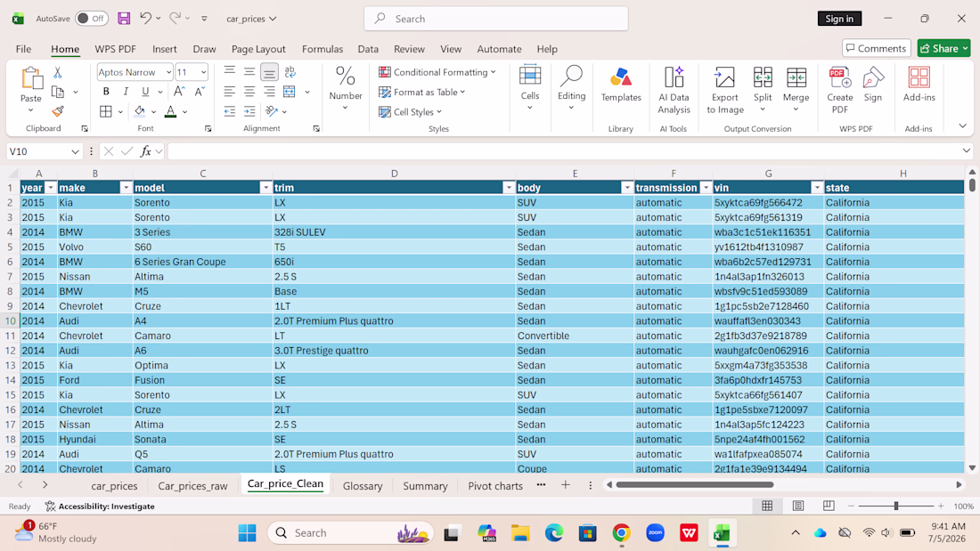This screenshot has width=980, height=551.
Task: Click the Borders icon in Font group
Action: [106, 111]
